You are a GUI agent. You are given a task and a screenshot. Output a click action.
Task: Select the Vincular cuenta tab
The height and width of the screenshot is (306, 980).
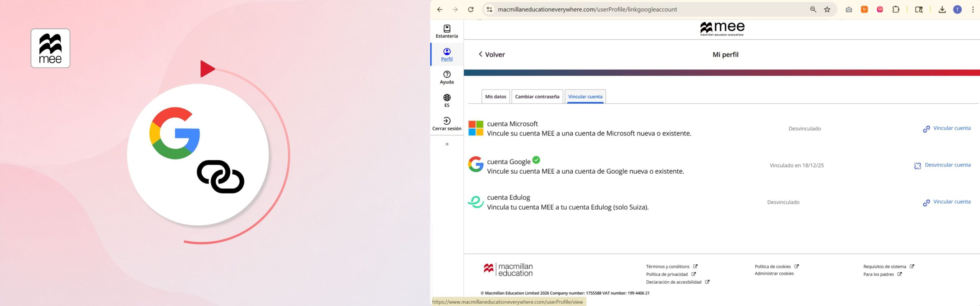(x=585, y=97)
